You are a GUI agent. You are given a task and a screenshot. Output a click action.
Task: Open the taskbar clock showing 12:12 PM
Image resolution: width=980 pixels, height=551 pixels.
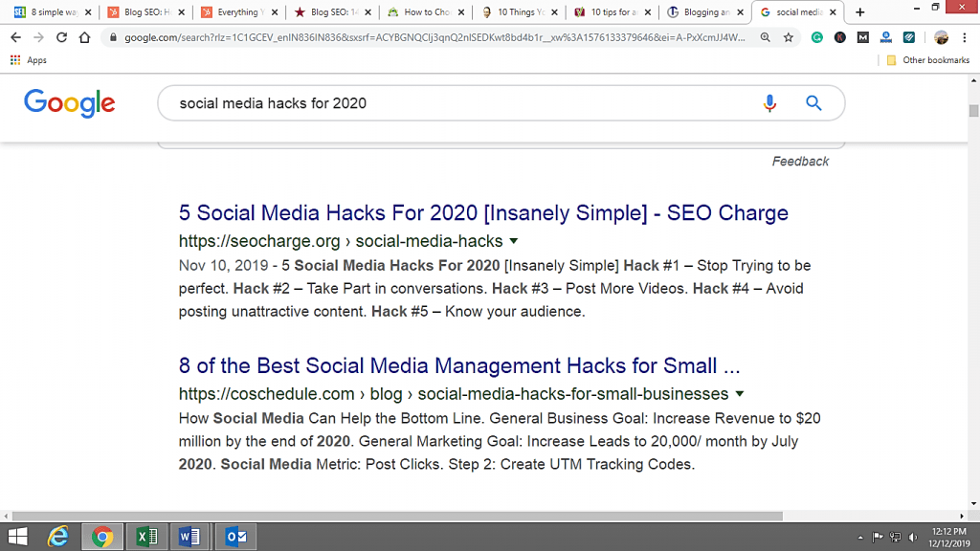[x=948, y=538]
